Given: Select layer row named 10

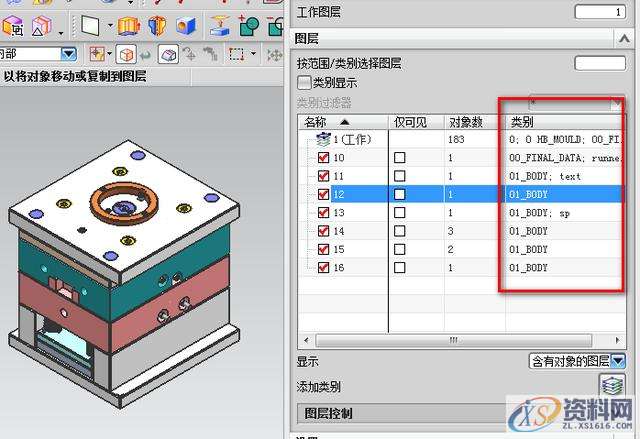Looking at the screenshot, I should coord(462,158).
